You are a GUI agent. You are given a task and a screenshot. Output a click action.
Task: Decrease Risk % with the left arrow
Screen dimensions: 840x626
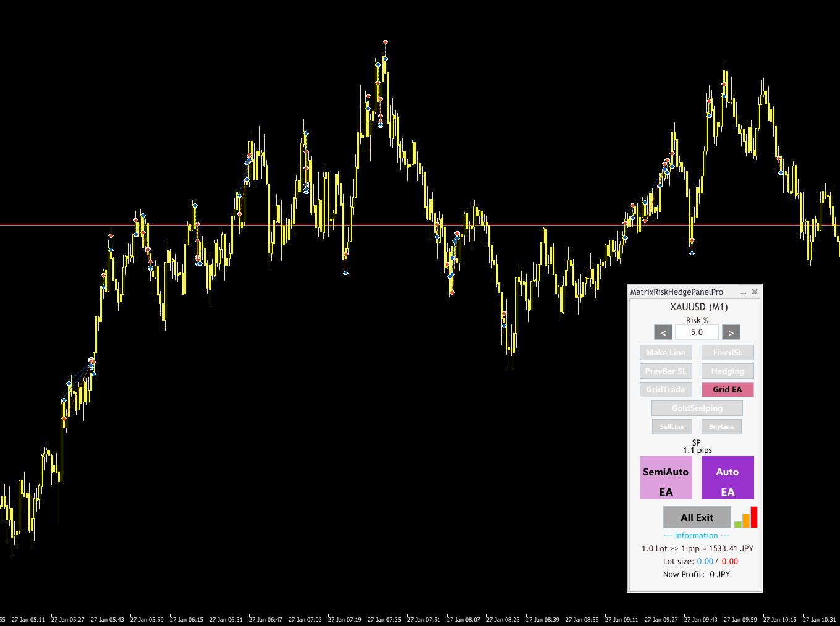pos(663,332)
